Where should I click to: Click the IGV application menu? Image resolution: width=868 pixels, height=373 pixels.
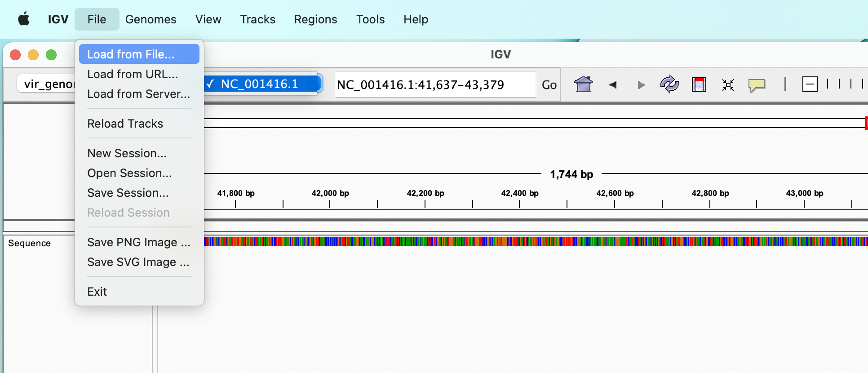(x=58, y=19)
